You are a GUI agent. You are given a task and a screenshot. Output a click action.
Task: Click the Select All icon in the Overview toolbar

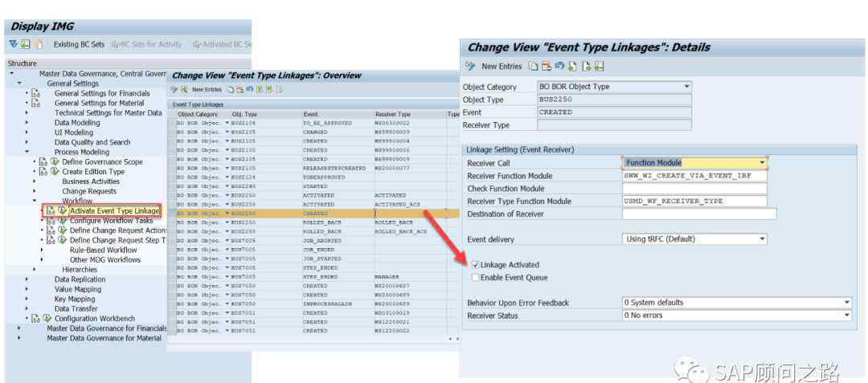(x=259, y=90)
